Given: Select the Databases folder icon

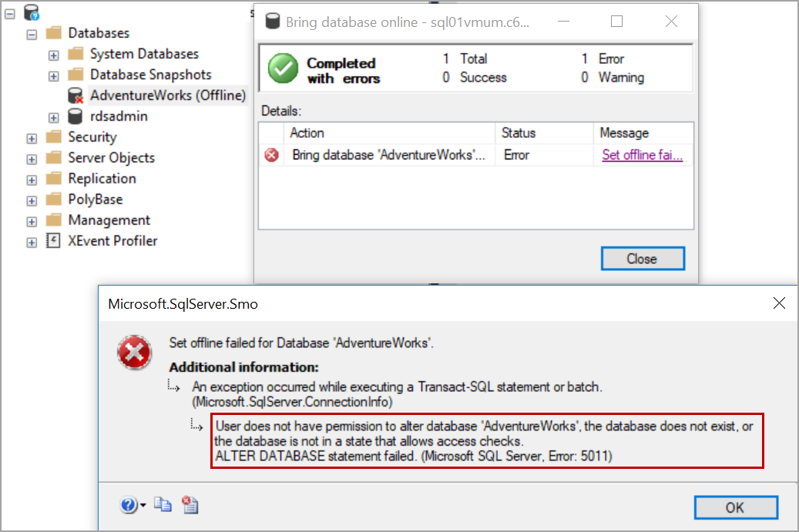Looking at the screenshot, I should 53,33.
